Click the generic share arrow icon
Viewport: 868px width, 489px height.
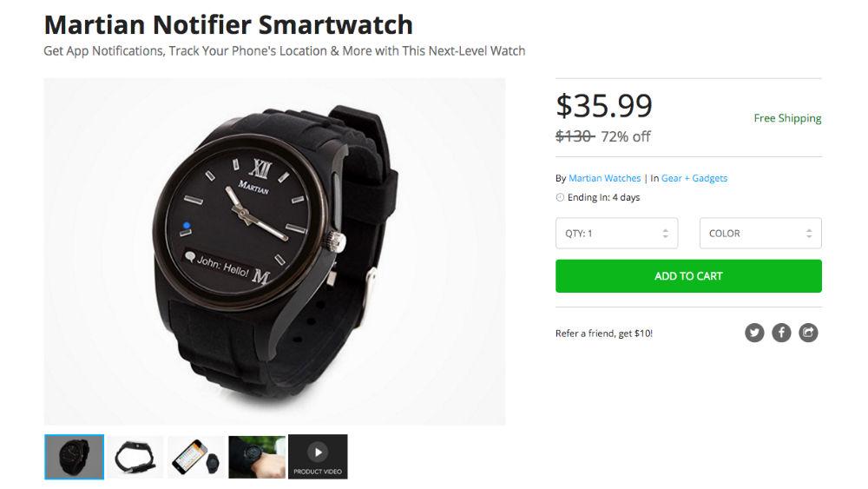pyautogui.click(x=808, y=333)
